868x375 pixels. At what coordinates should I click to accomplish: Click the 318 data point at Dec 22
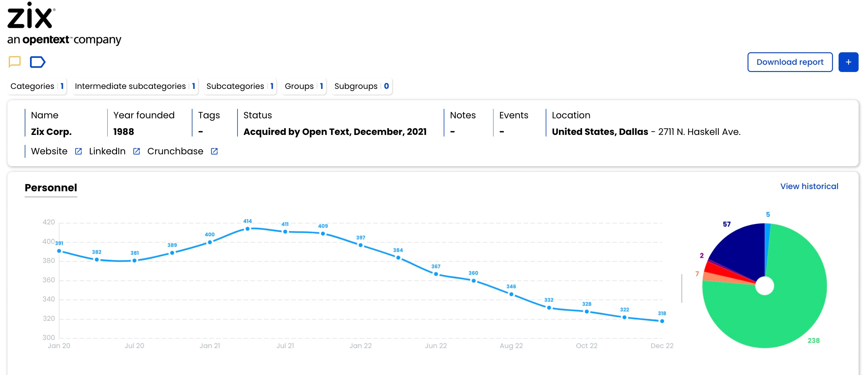662,321
